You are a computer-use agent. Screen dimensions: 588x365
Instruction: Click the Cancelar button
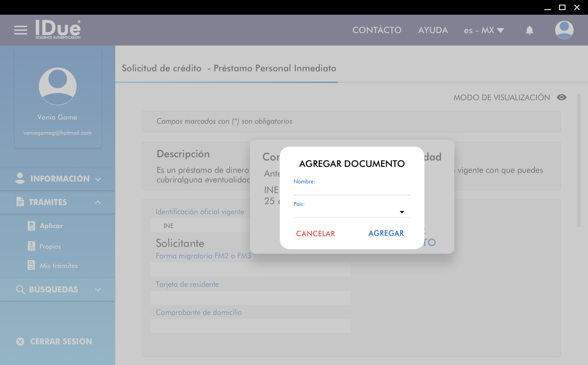316,234
